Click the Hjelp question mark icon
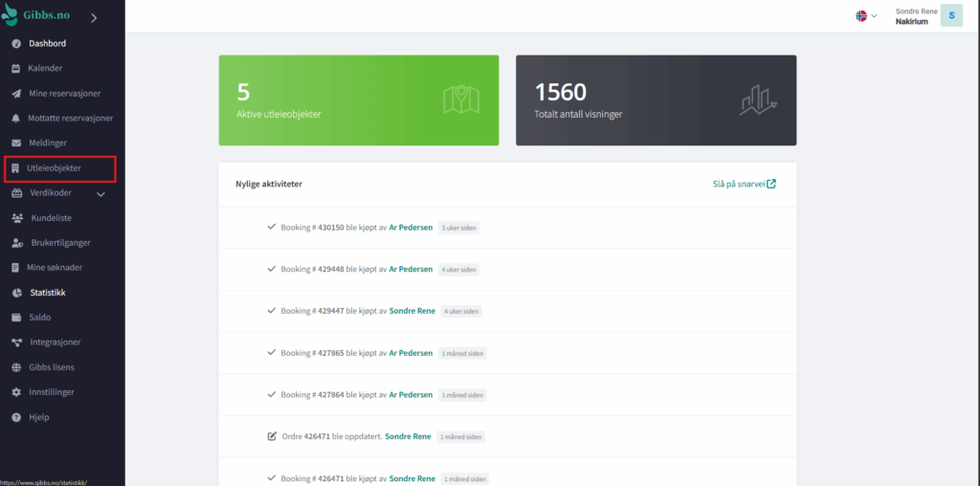980x486 pixels. (x=16, y=417)
